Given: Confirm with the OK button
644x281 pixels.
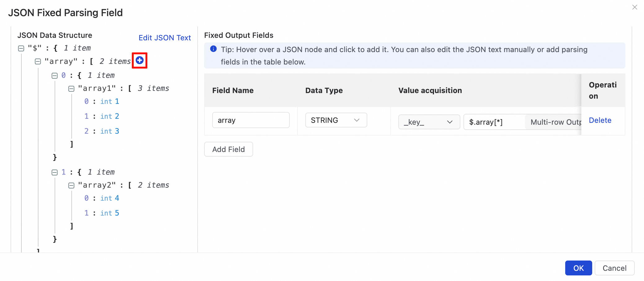Looking at the screenshot, I should [578, 268].
